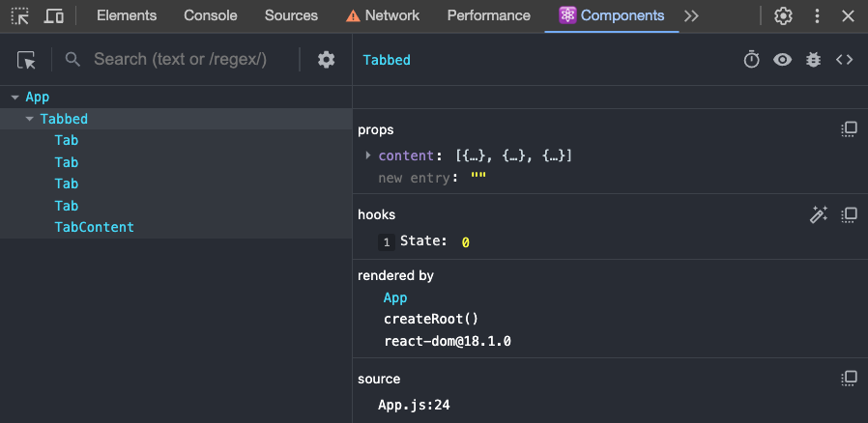Screen dimensions: 868x423
Task: Select TabContent in component tree
Action: [94, 227]
